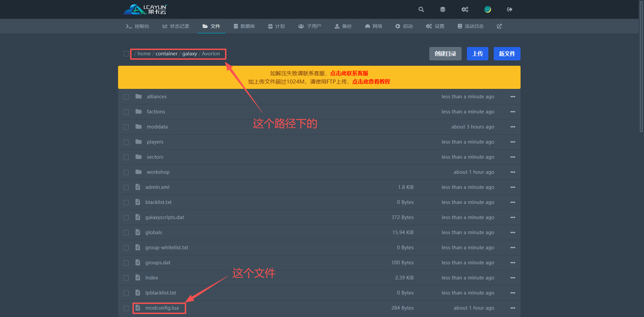Open the alliances folder icon
The height and width of the screenshot is (317, 644).
pos(139,97)
